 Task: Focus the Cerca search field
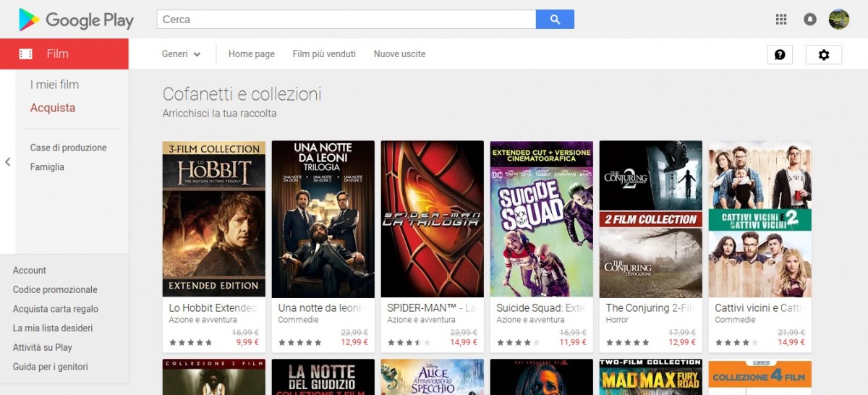pyautogui.click(x=346, y=20)
